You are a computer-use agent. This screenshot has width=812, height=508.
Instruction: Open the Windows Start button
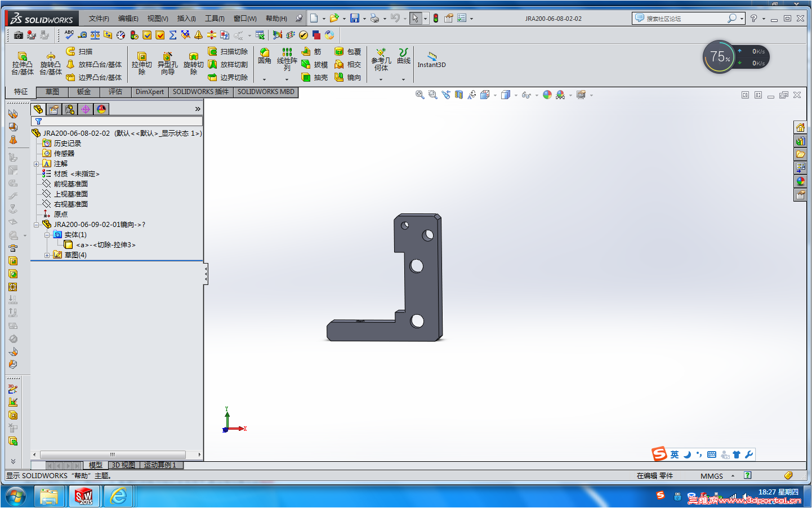tap(16, 496)
